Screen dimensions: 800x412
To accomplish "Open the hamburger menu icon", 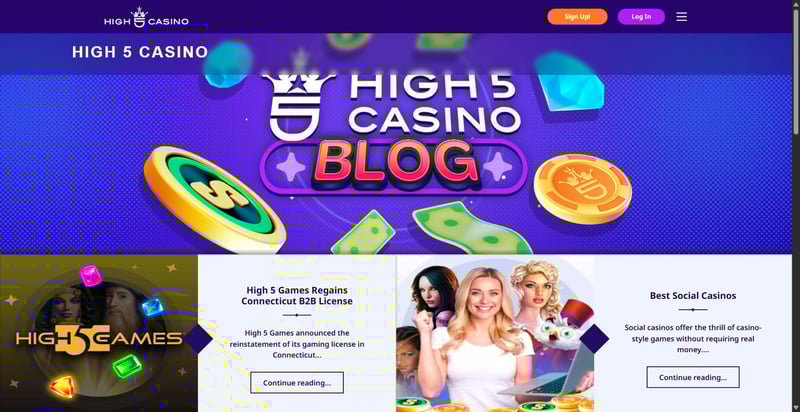I will tap(682, 17).
